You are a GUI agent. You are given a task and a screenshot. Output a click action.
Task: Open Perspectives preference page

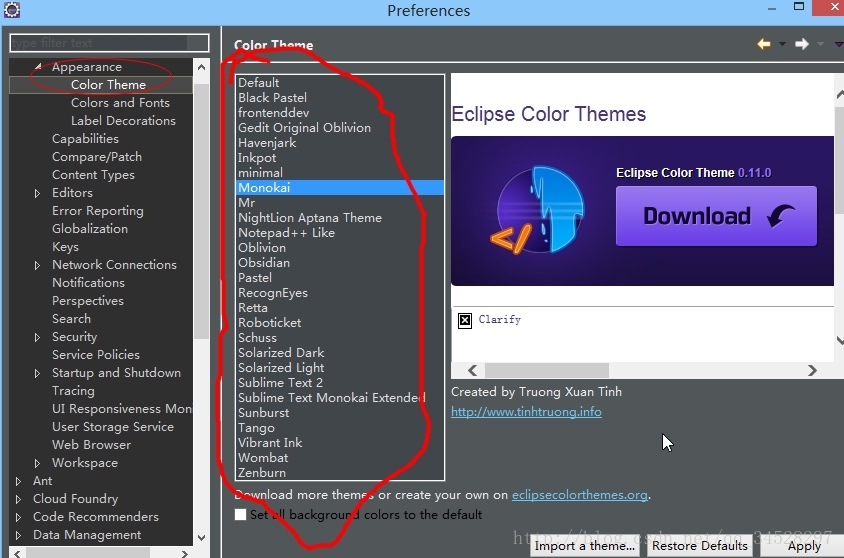(88, 301)
